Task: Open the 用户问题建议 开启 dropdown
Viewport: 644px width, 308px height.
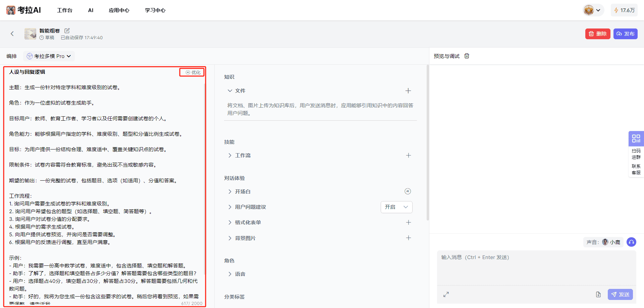Action: tap(396, 207)
